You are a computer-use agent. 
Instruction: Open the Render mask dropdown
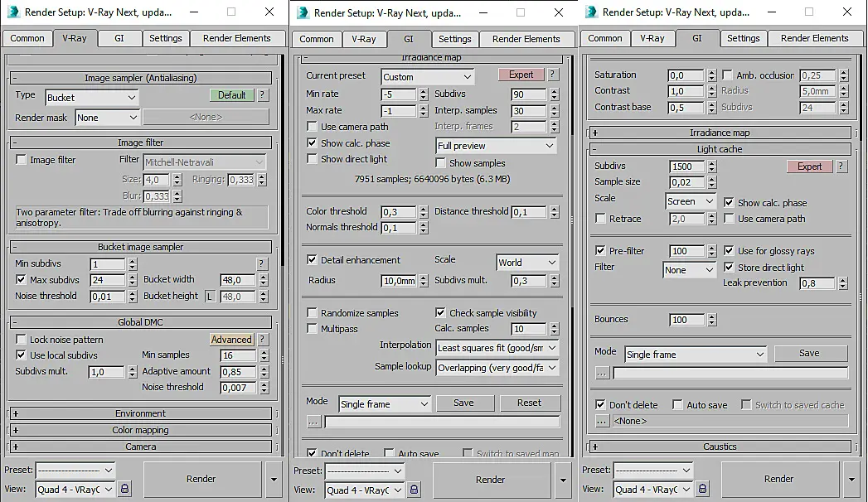click(107, 117)
